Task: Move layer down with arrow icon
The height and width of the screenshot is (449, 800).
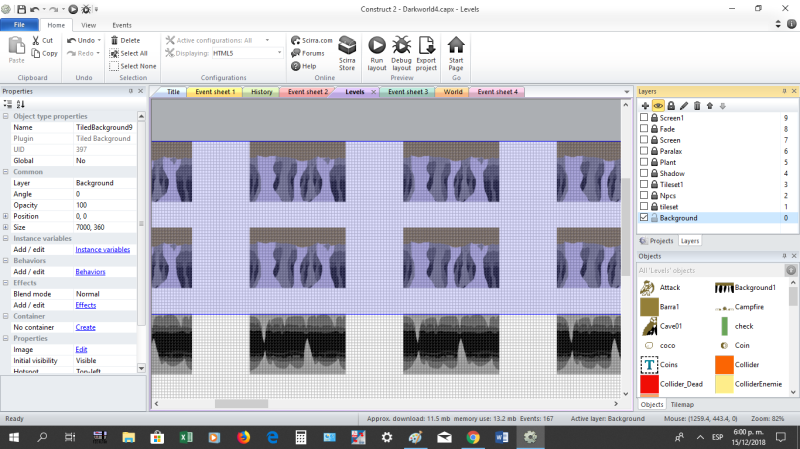Action: click(722, 106)
